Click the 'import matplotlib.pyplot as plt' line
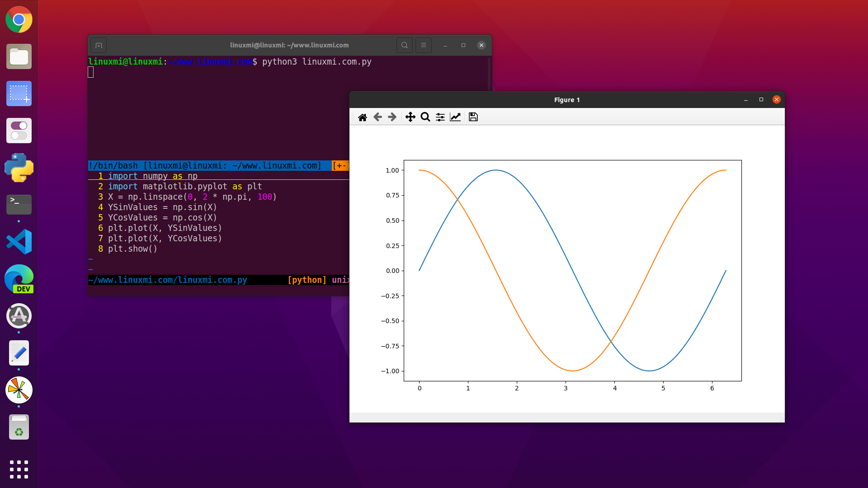868x488 pixels. 185,187
